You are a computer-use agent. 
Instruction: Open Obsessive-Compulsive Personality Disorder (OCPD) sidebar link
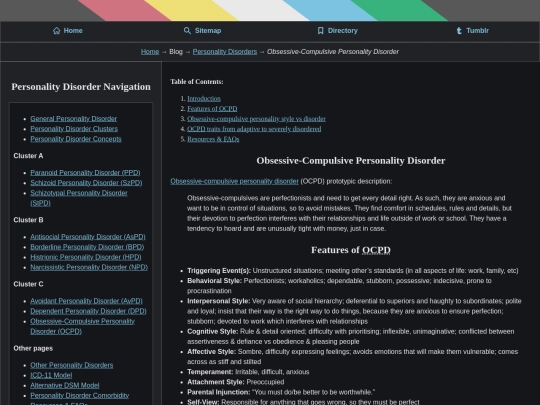click(83, 326)
